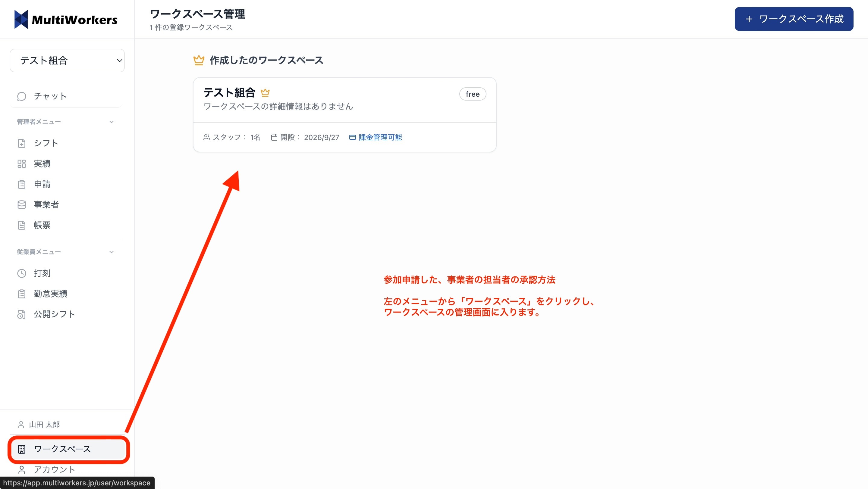Click the calendar icon beside 開設
868x489 pixels.
tap(274, 137)
